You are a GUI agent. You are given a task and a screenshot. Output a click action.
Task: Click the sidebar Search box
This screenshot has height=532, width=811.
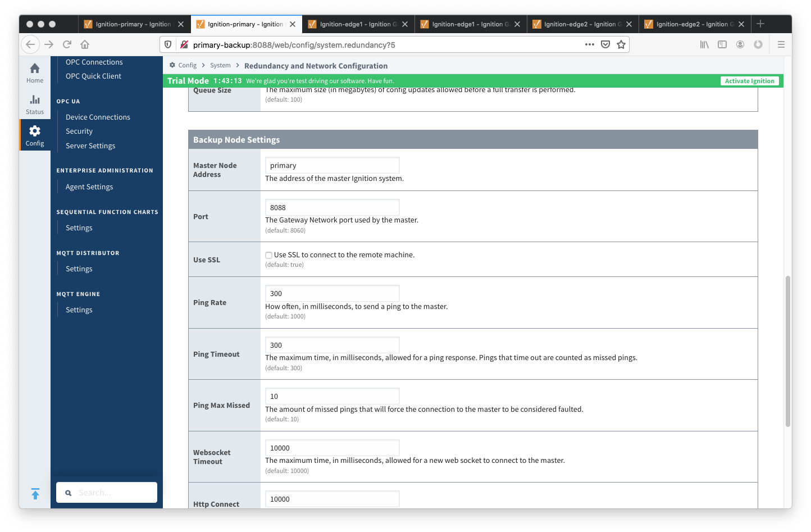coord(107,493)
